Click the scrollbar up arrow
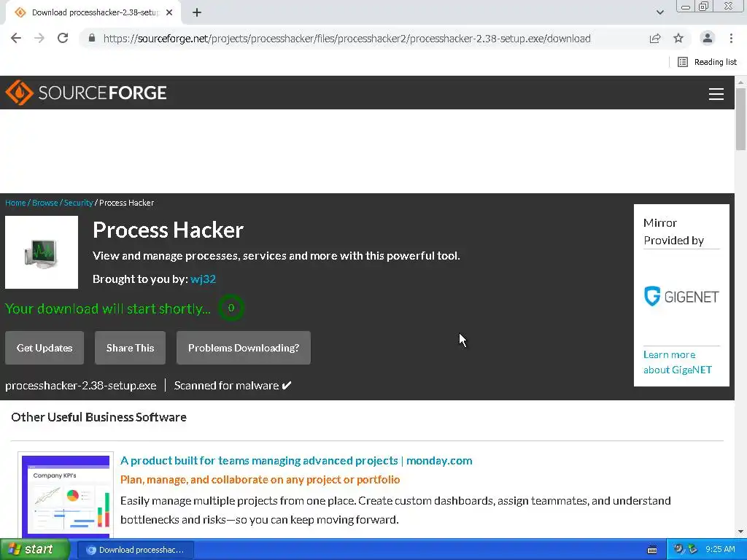Screen dimensions: 747x560 (741, 82)
